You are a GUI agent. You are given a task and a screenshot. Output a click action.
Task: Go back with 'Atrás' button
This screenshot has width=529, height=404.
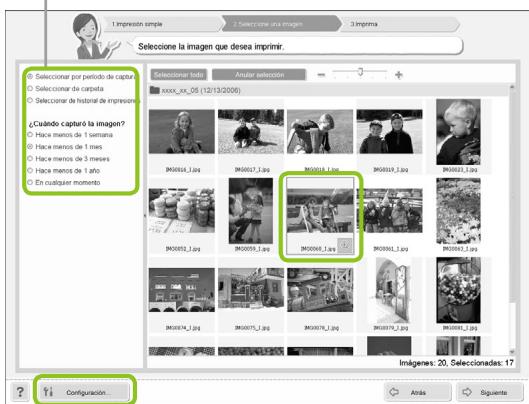[x=418, y=392]
